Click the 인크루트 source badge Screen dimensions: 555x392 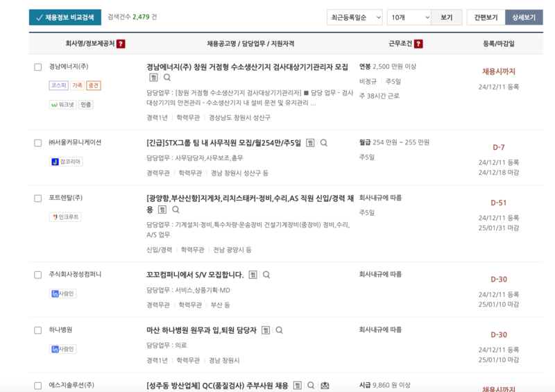(x=65, y=216)
